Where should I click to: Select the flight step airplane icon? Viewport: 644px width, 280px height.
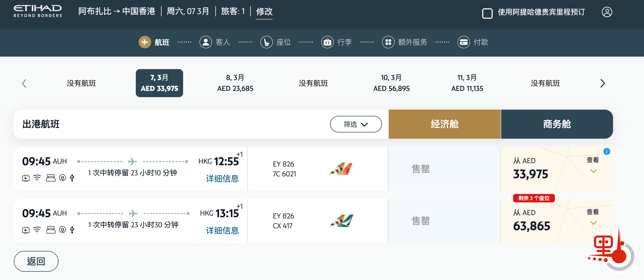click(x=145, y=42)
